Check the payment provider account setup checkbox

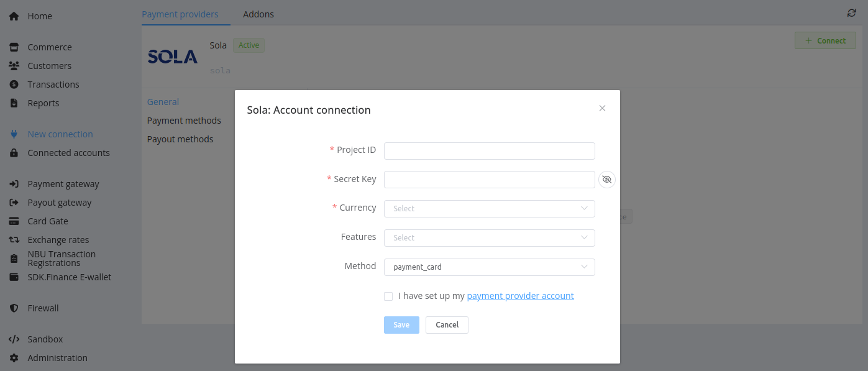[388, 296]
